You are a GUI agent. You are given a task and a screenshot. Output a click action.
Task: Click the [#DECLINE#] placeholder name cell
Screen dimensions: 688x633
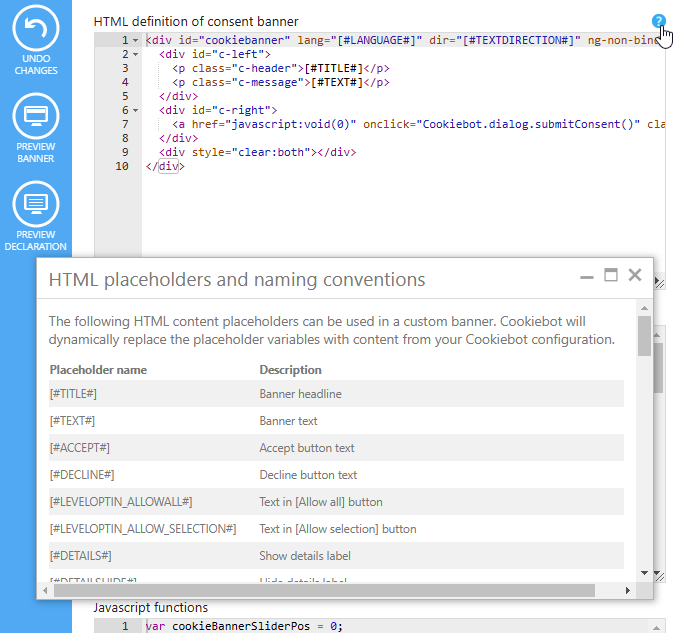coord(82,475)
